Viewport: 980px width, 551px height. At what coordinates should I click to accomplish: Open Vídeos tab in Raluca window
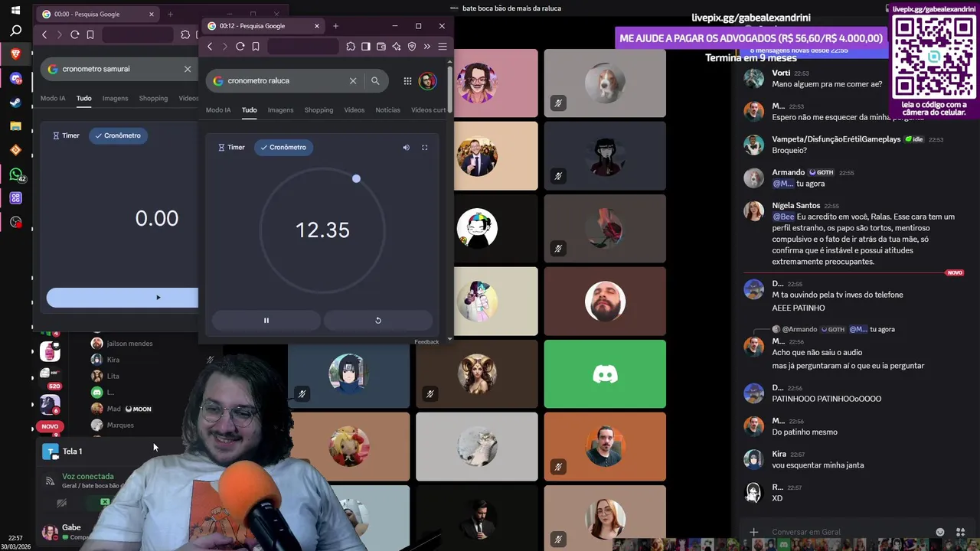[354, 110]
